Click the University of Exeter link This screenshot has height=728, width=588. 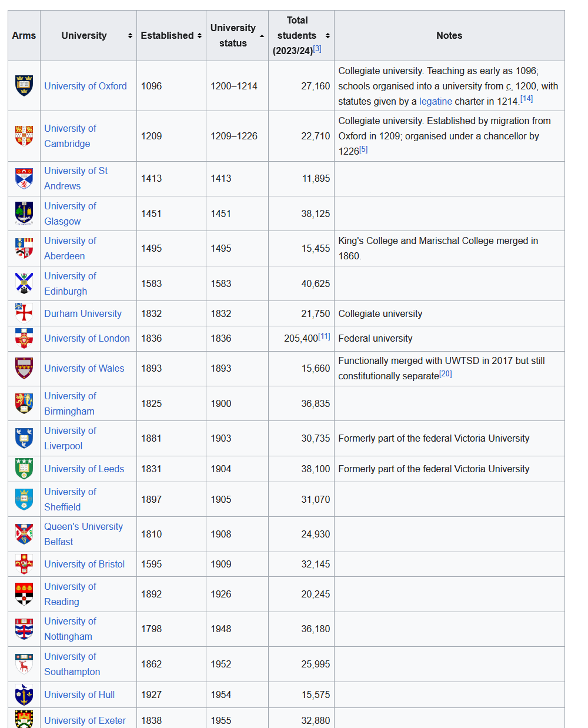point(85,720)
